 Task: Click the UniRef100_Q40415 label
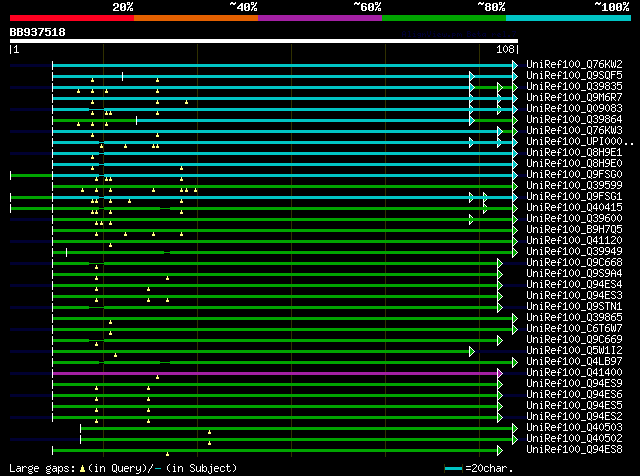574,208
